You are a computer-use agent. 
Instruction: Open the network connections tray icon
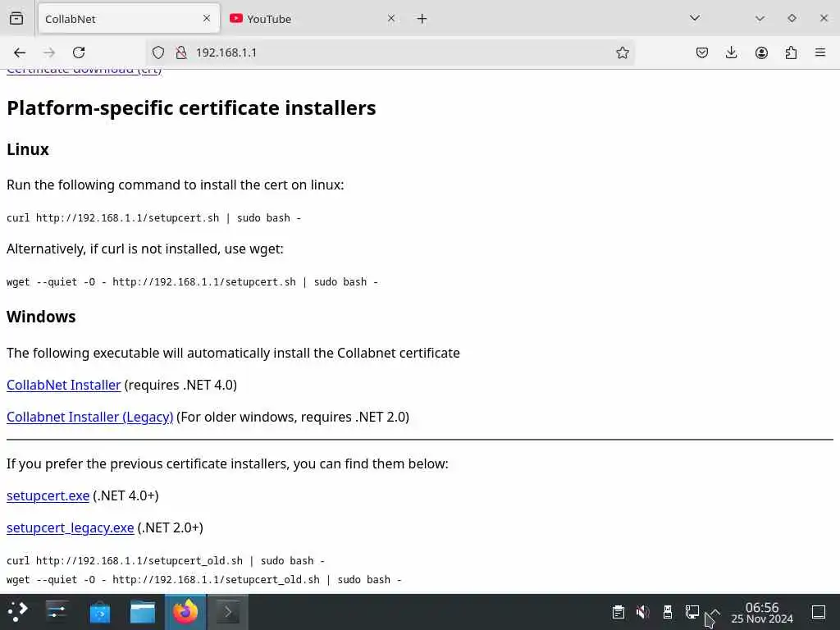(692, 612)
